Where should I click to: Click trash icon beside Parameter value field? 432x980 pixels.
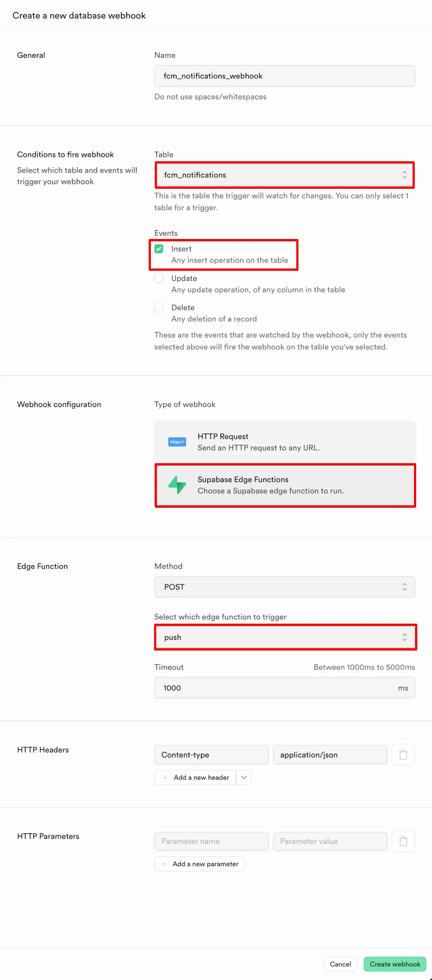point(403,841)
